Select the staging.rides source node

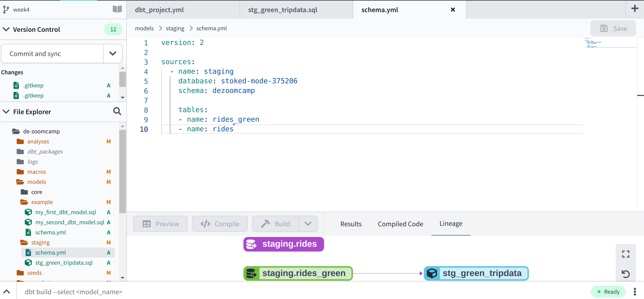coord(284,244)
